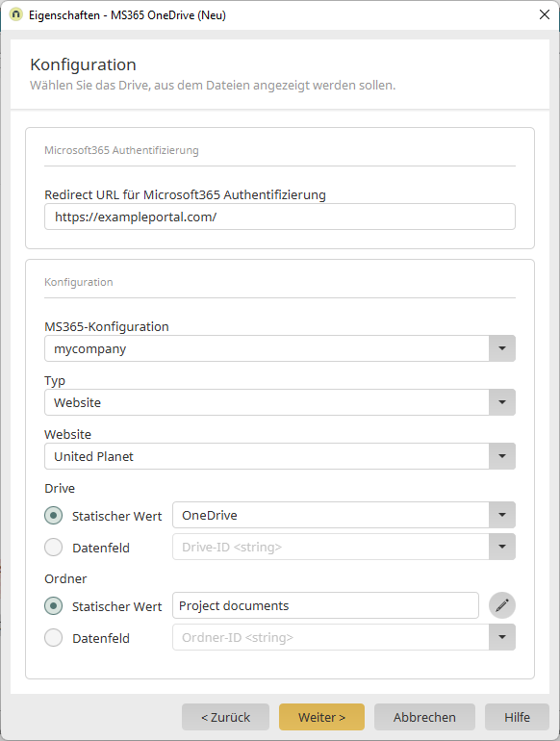Select Datenfeld radio under Drive
Screen dimensions: 560x741
coord(53,548)
